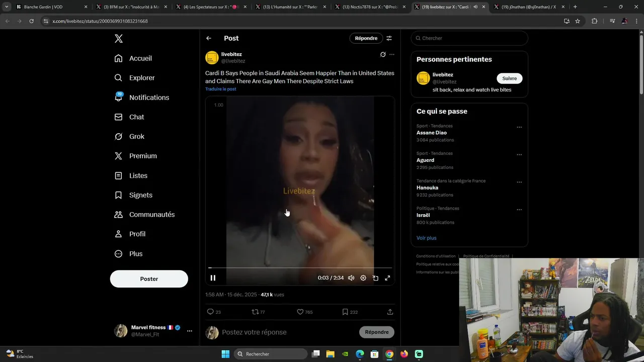The image size is (644, 362).
Task: Open a new browser tab
Action: [575, 7]
